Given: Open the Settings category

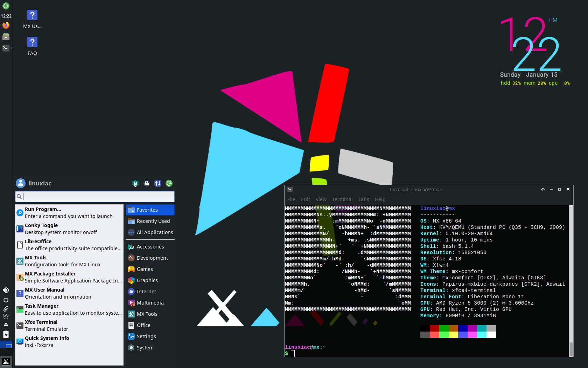Looking at the screenshot, I should point(150,336).
